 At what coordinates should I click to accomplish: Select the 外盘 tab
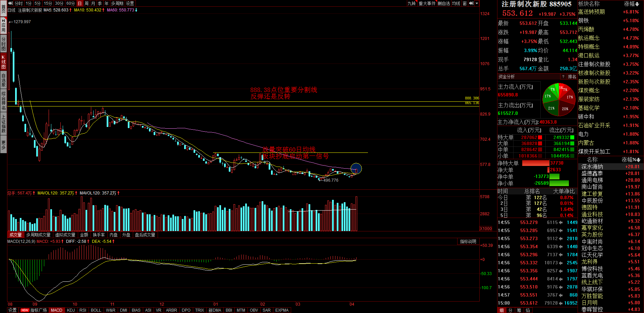pos(126,235)
